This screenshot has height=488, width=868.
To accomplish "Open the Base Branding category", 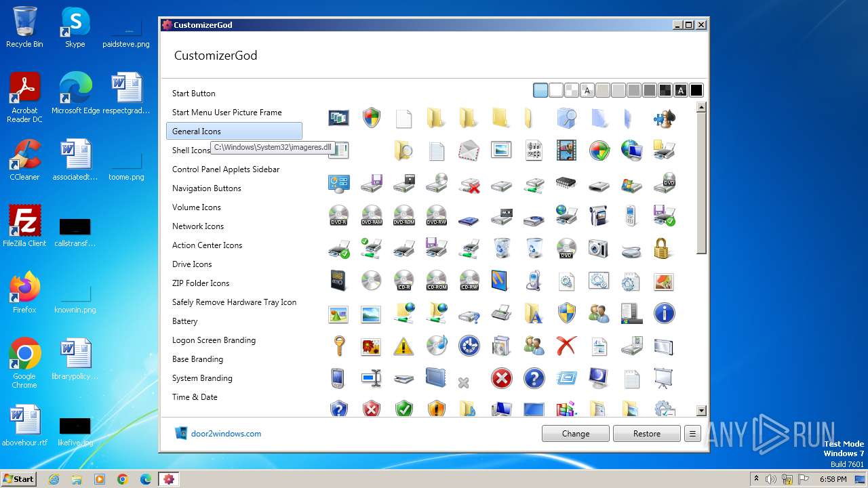I will click(x=198, y=359).
